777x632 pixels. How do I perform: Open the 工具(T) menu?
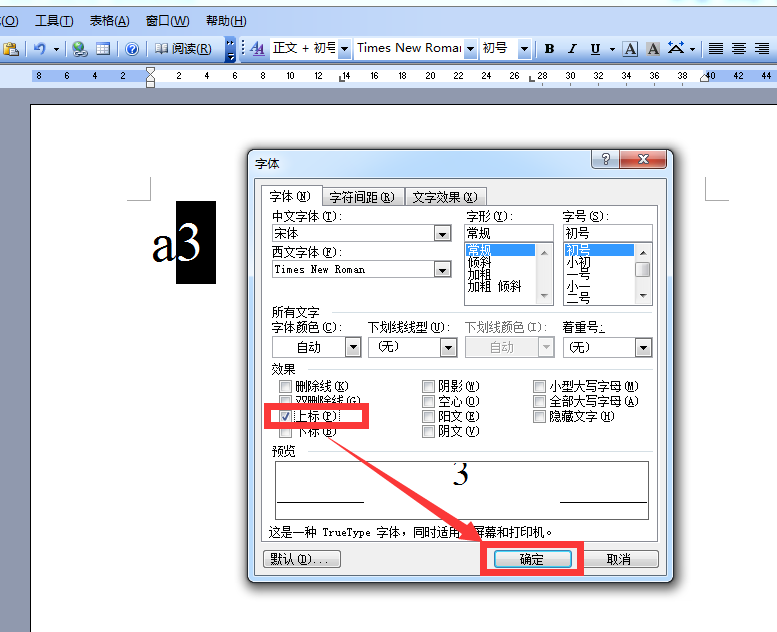pos(54,21)
